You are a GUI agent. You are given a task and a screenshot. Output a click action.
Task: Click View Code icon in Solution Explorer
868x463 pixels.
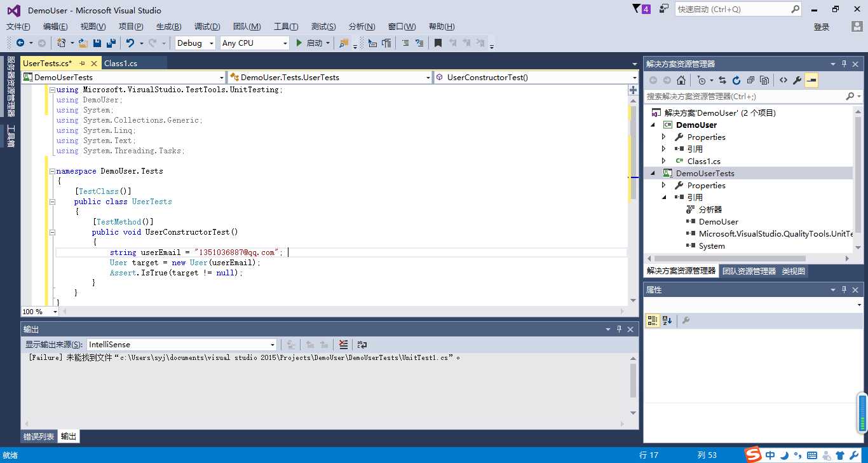(783, 80)
